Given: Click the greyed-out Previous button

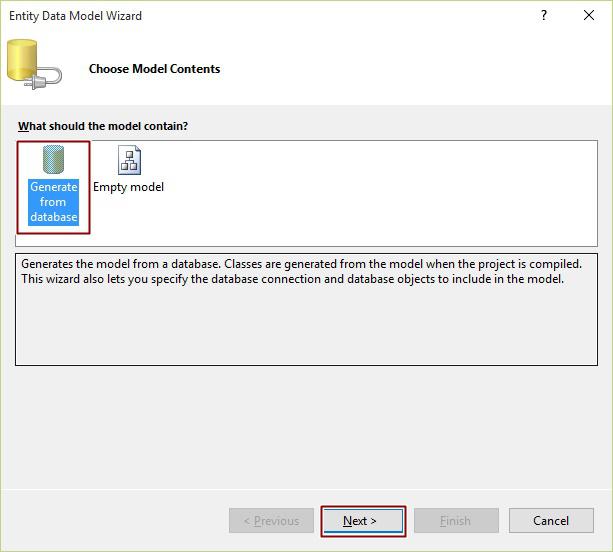Looking at the screenshot, I should (271, 520).
